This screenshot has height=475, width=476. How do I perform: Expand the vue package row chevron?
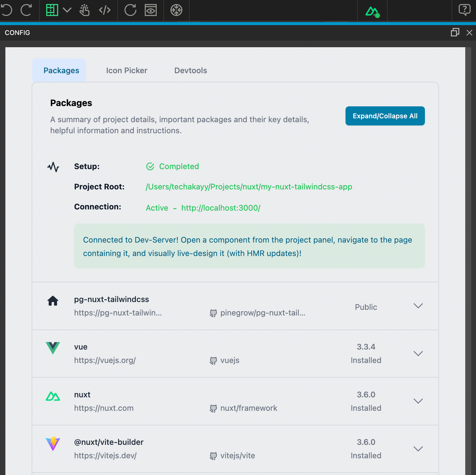tap(418, 353)
